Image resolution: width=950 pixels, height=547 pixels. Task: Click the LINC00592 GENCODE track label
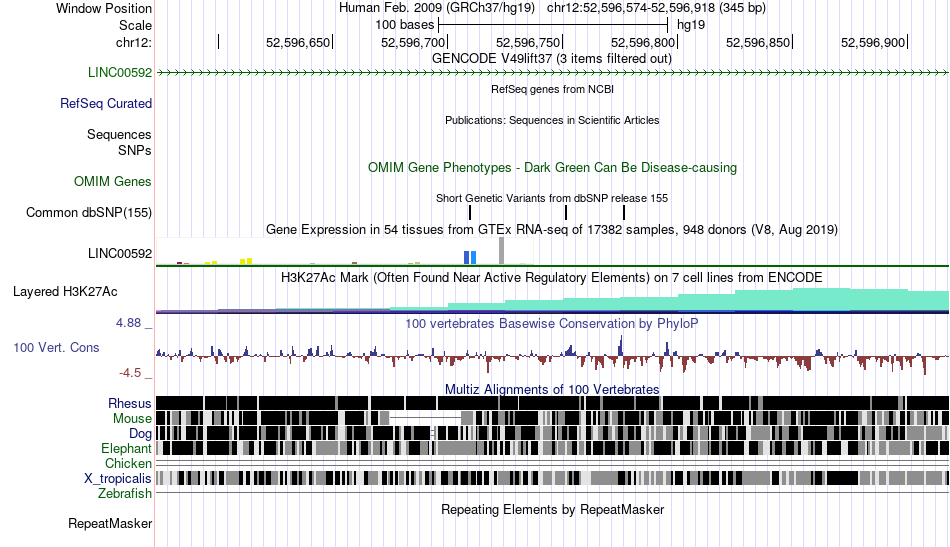[x=120, y=73]
